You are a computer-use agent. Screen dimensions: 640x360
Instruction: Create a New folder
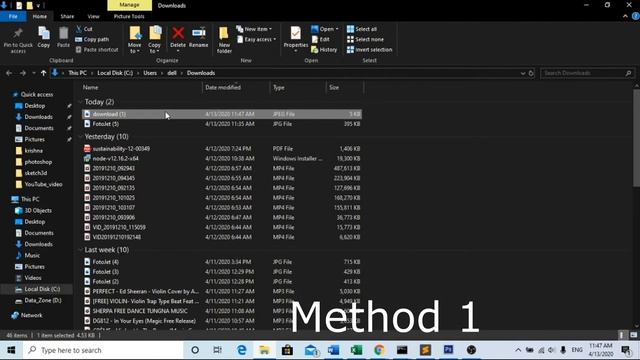coord(224,39)
